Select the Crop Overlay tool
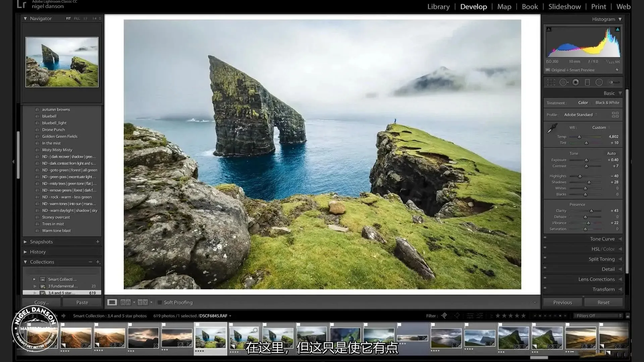644x362 pixels. (551, 82)
